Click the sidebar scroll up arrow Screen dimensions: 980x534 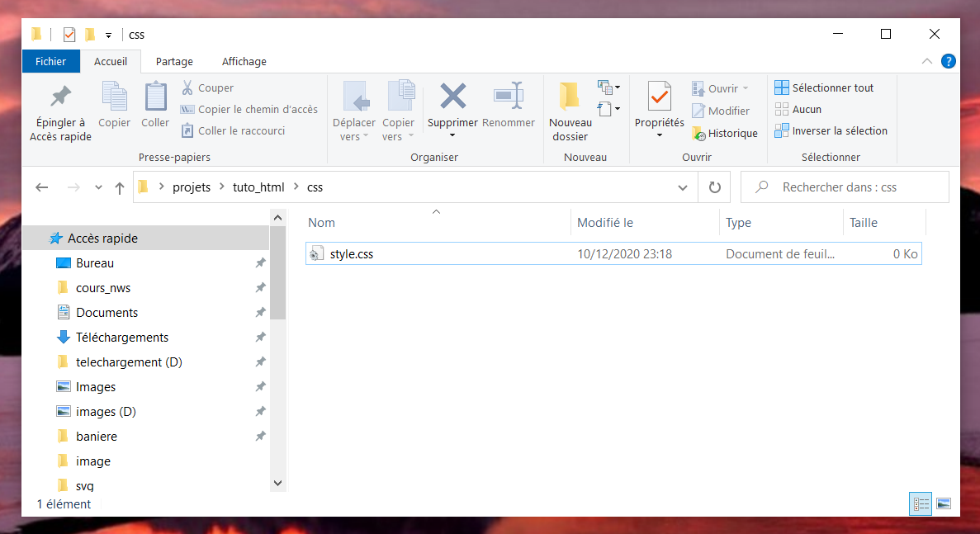pos(278,218)
